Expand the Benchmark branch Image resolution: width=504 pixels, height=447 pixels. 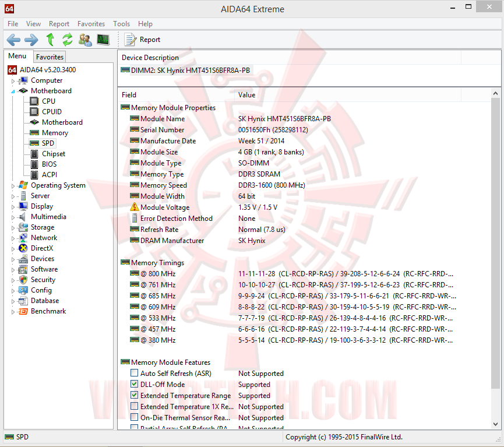click(x=13, y=312)
